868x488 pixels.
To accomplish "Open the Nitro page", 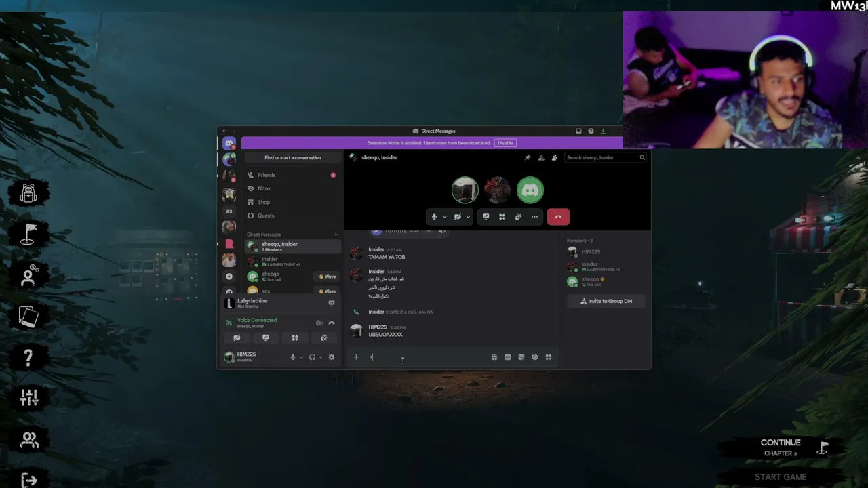I will 292,188.
